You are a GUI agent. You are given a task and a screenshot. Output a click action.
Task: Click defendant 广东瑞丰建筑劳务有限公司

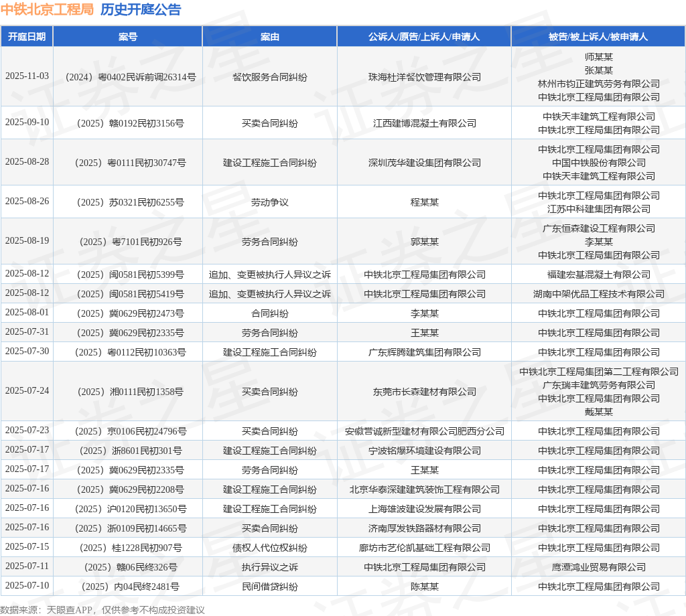click(x=598, y=385)
